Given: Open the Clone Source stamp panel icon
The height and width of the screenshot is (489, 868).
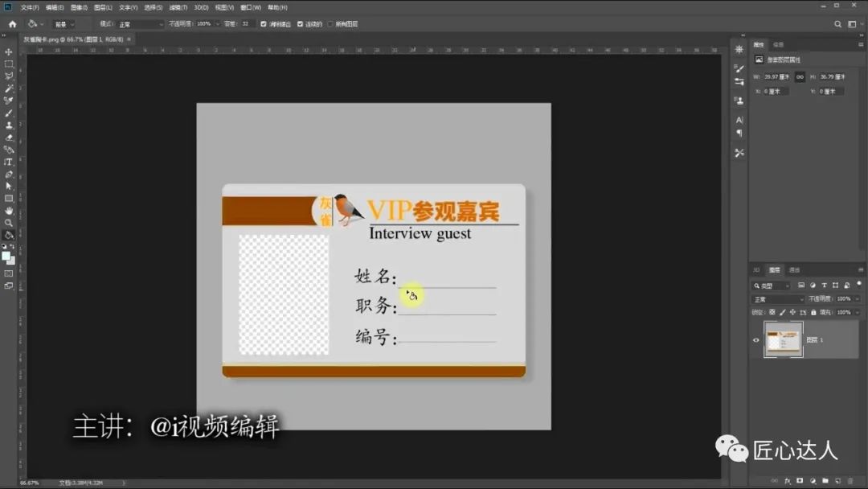Looking at the screenshot, I should tap(739, 101).
